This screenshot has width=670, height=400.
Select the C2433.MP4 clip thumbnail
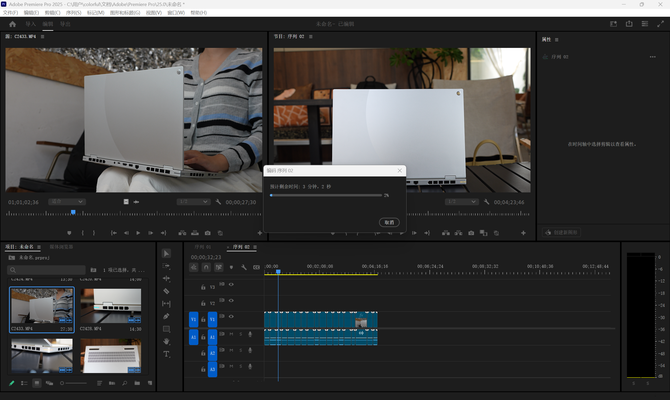[x=41, y=308]
